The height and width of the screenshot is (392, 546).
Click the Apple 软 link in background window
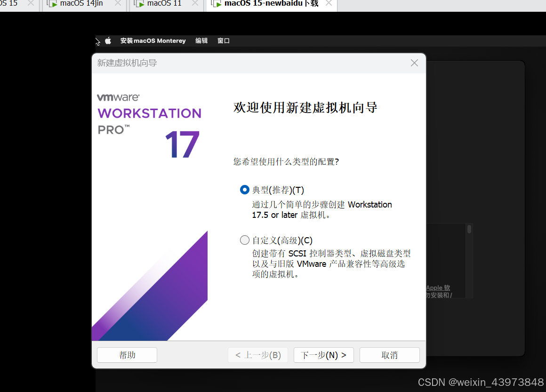438,288
